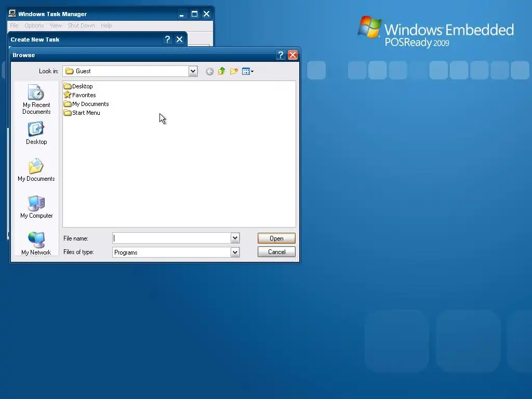The width and height of the screenshot is (532, 399).
Task: Open Help menu in Task Manager
Action: (106, 25)
